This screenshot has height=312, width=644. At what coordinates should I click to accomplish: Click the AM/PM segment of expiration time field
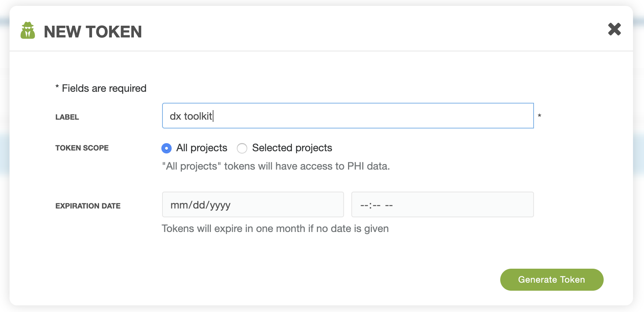pyautogui.click(x=389, y=205)
